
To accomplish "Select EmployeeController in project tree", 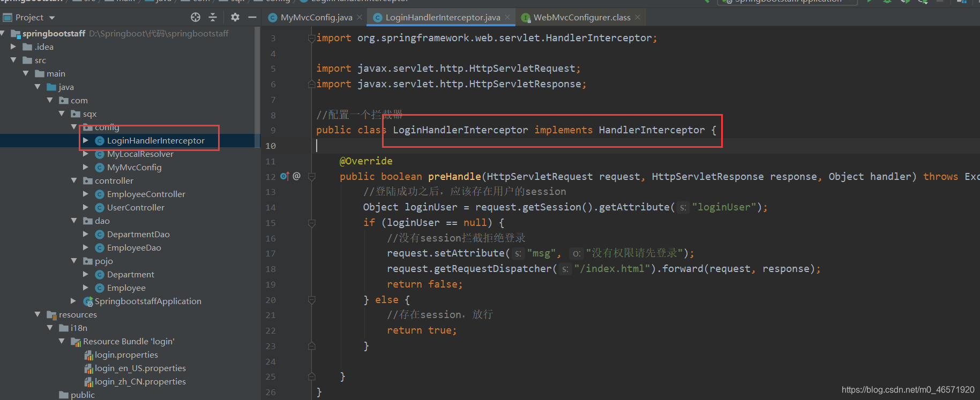I will tap(146, 194).
